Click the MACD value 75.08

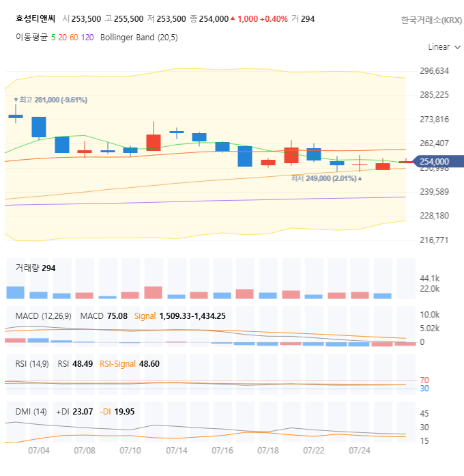pyautogui.click(x=117, y=316)
